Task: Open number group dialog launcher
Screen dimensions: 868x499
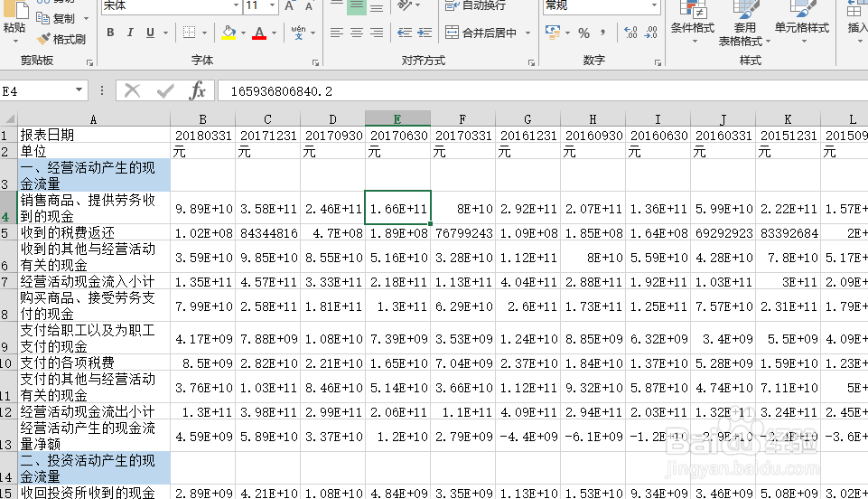Action: (x=658, y=63)
